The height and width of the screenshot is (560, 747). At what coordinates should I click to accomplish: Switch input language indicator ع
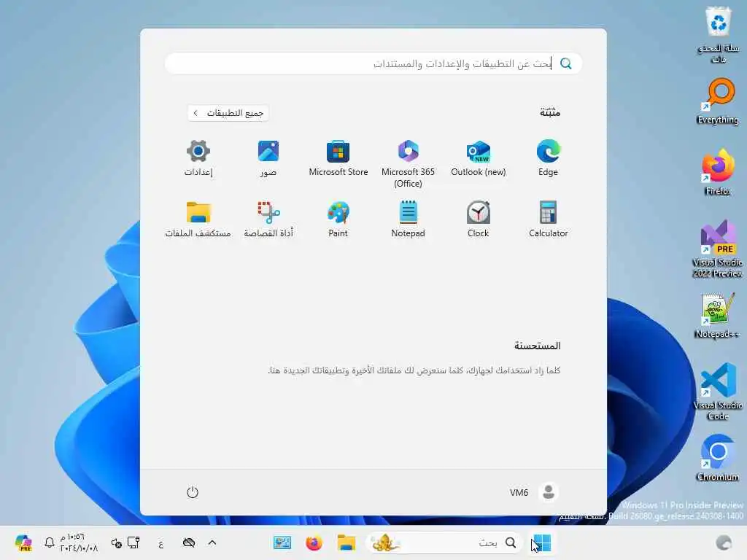coord(161,542)
